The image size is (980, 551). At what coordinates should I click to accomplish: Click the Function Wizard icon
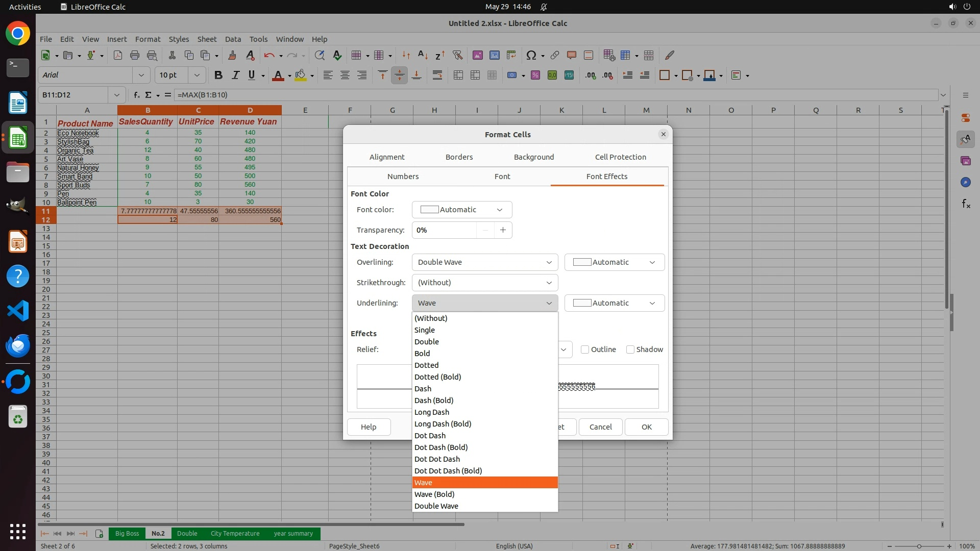click(x=136, y=95)
